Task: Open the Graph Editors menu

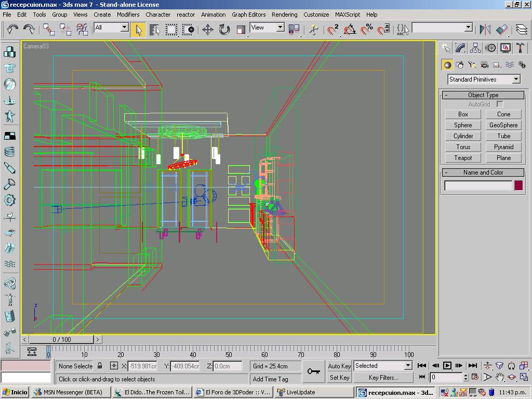Action: tap(249, 15)
